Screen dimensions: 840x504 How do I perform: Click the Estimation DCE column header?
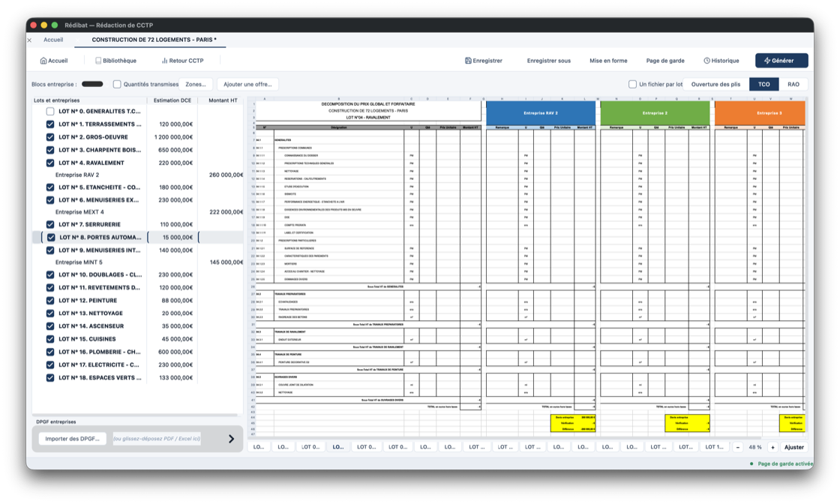172,100
